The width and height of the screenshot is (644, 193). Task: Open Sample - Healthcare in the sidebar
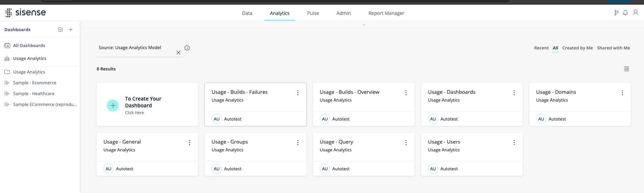[33, 94]
